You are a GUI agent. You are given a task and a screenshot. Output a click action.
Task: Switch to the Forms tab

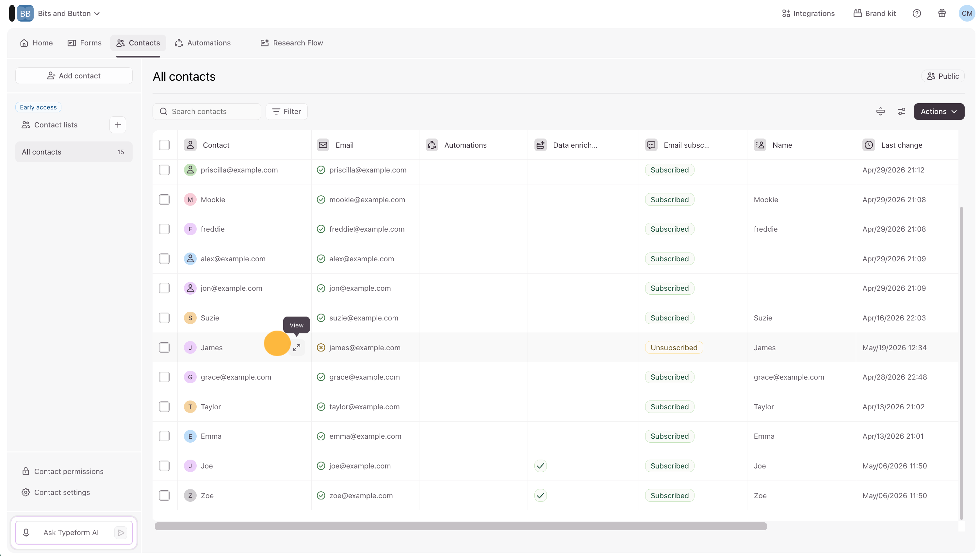click(84, 43)
